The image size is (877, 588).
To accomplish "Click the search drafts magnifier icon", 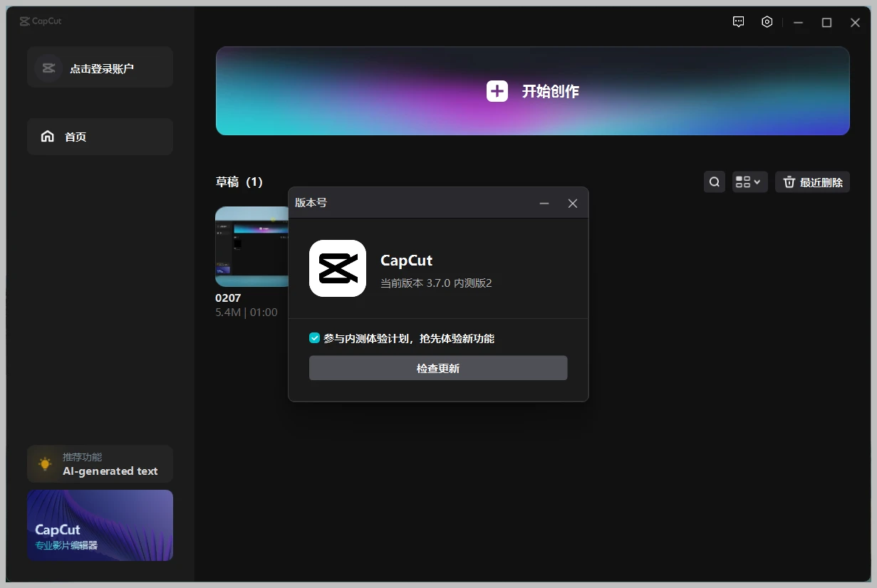I will coord(715,182).
